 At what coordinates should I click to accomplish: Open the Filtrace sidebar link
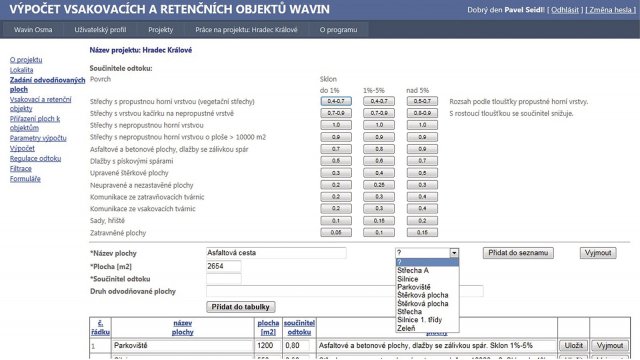click(20, 168)
